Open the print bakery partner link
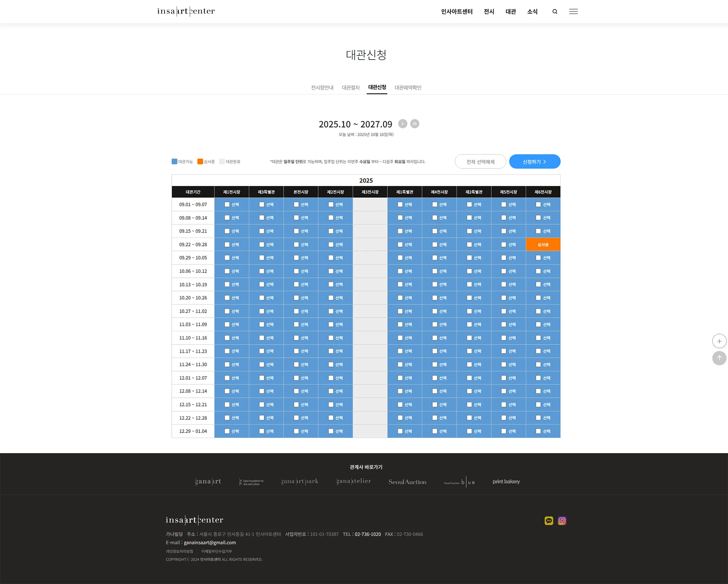 [506, 482]
